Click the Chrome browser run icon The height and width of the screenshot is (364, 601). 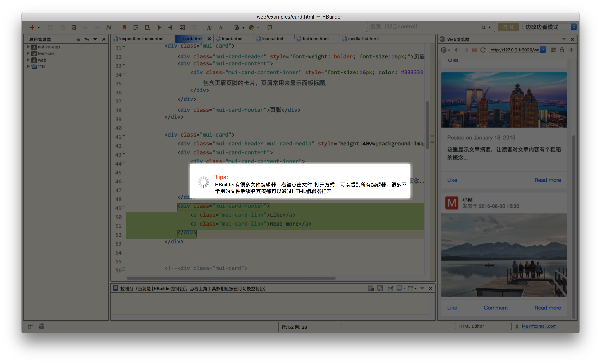251,27
